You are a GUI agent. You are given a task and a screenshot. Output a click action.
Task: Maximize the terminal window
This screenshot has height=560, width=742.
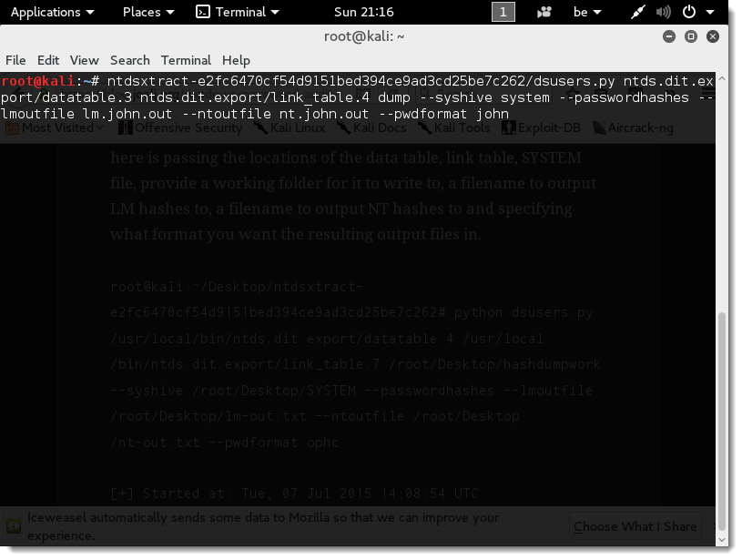691,36
